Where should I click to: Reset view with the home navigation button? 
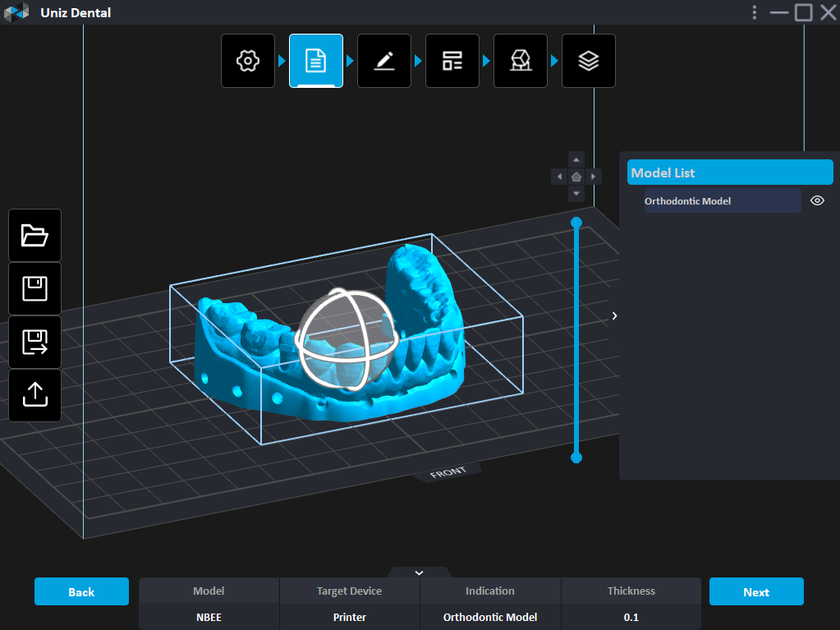[x=576, y=177]
